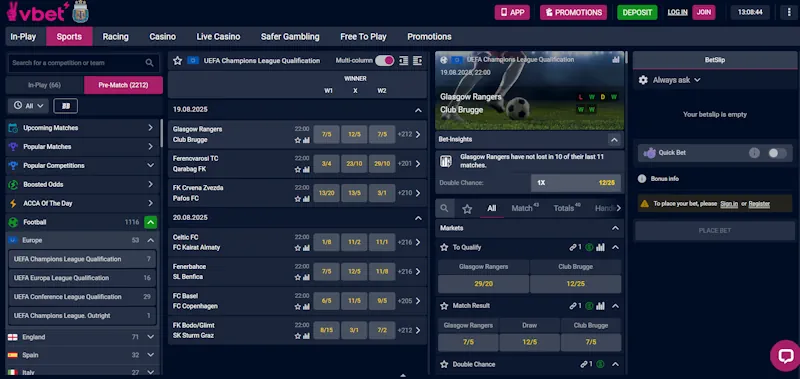Open the All time filter dropdown
This screenshot has width=800, height=379.
[29, 106]
